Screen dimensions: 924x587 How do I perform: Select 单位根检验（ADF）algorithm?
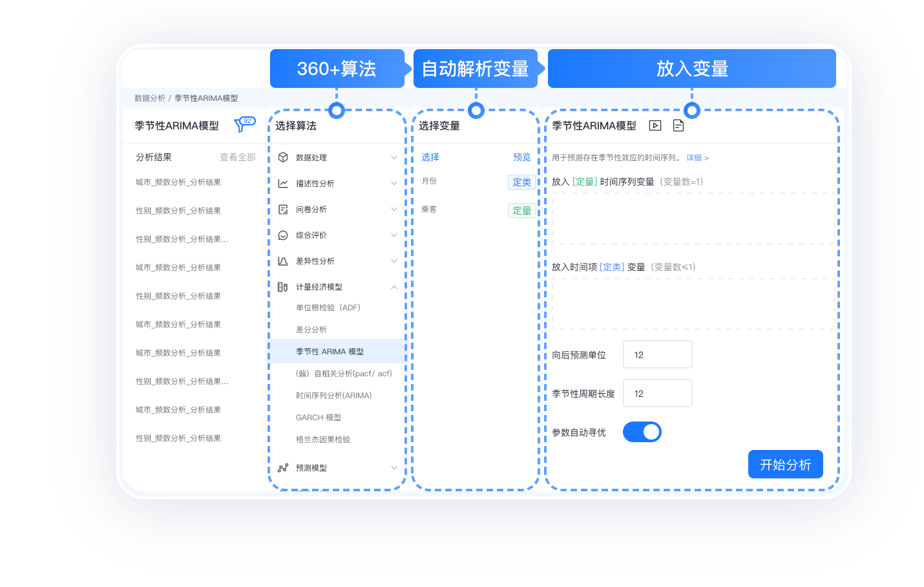point(328,308)
